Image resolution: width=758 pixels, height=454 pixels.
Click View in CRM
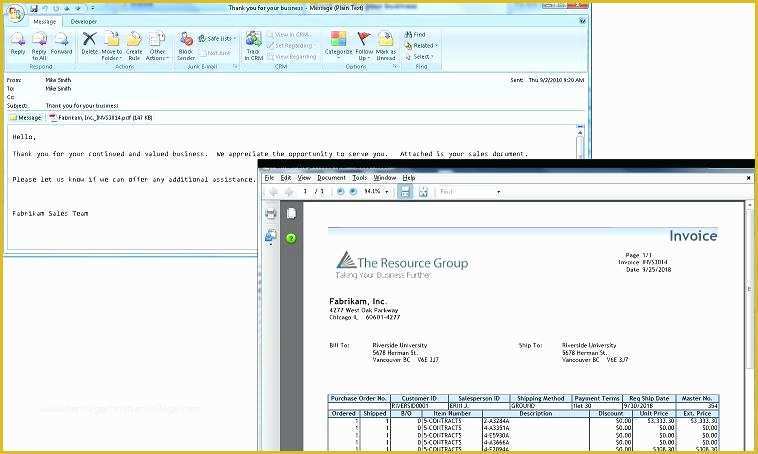(288, 35)
